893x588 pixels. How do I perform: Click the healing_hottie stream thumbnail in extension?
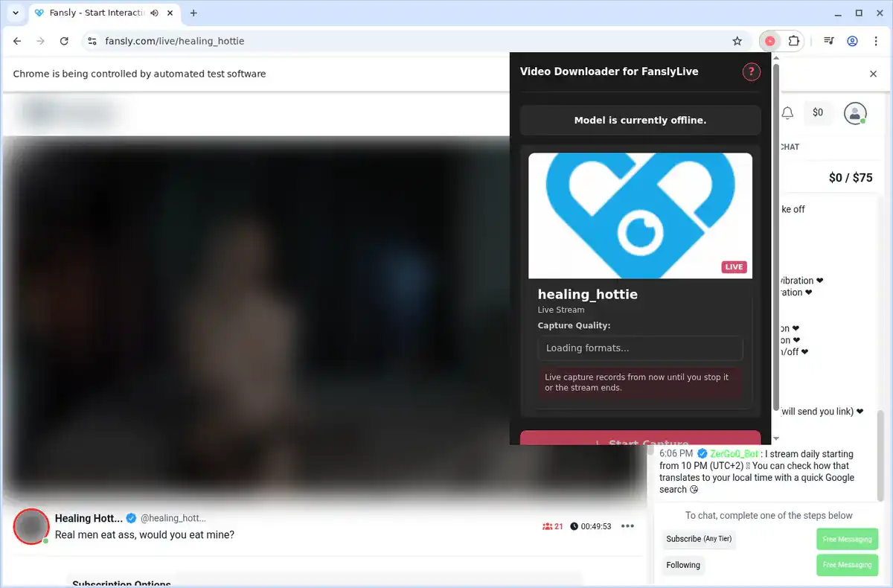point(640,216)
